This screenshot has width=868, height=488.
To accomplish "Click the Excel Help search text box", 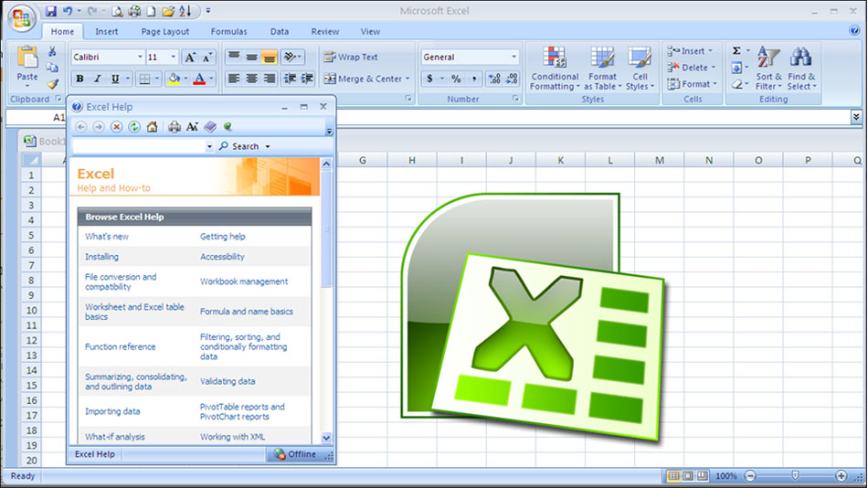I will coord(138,146).
